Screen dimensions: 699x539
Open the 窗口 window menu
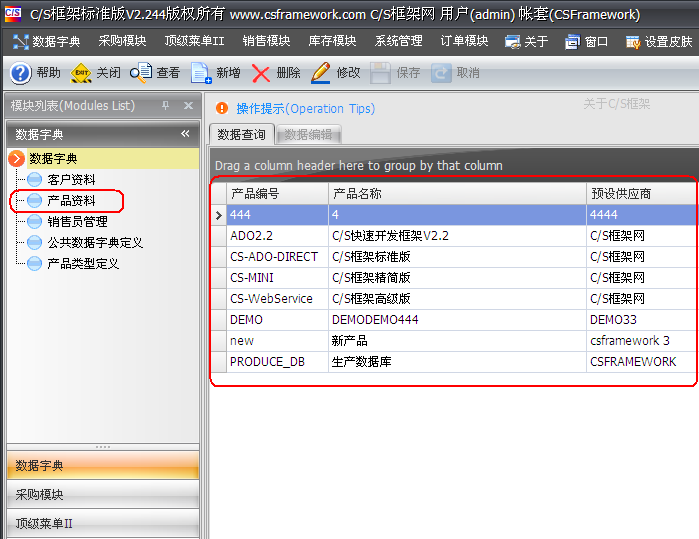pos(588,41)
